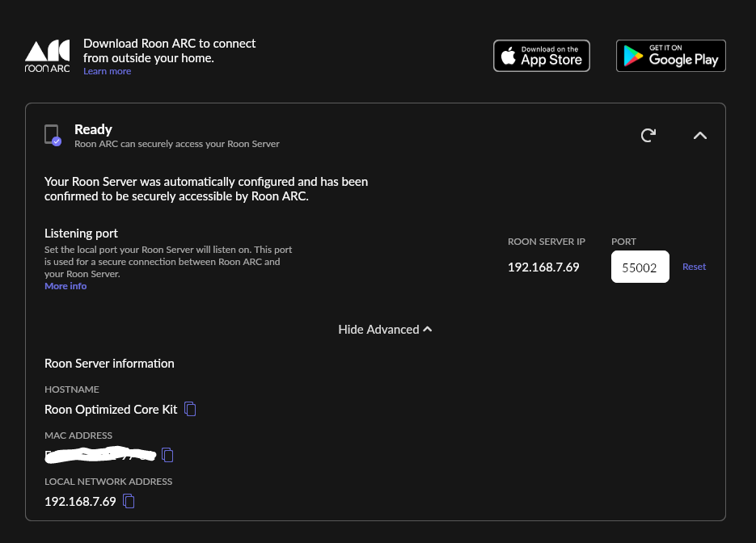Click the 'automatically configured' confirmation message
Viewport: 756px width, 543px height.
point(206,189)
